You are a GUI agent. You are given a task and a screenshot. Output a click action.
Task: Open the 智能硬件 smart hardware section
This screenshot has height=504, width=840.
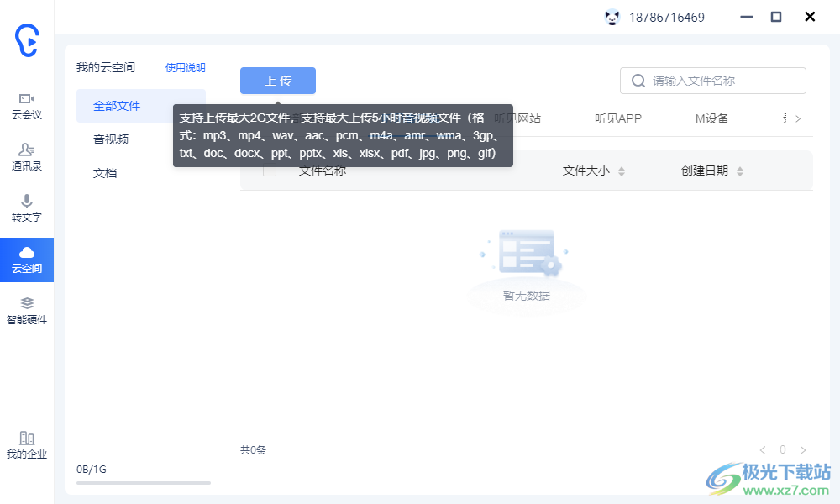click(x=27, y=311)
